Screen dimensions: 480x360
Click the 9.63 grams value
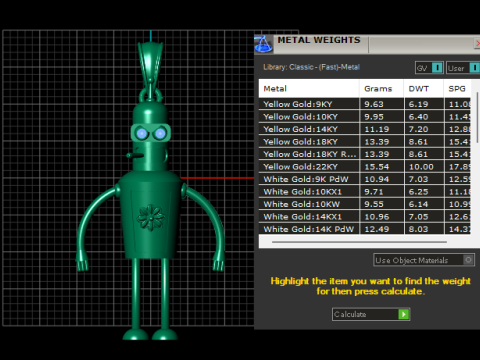coord(374,104)
